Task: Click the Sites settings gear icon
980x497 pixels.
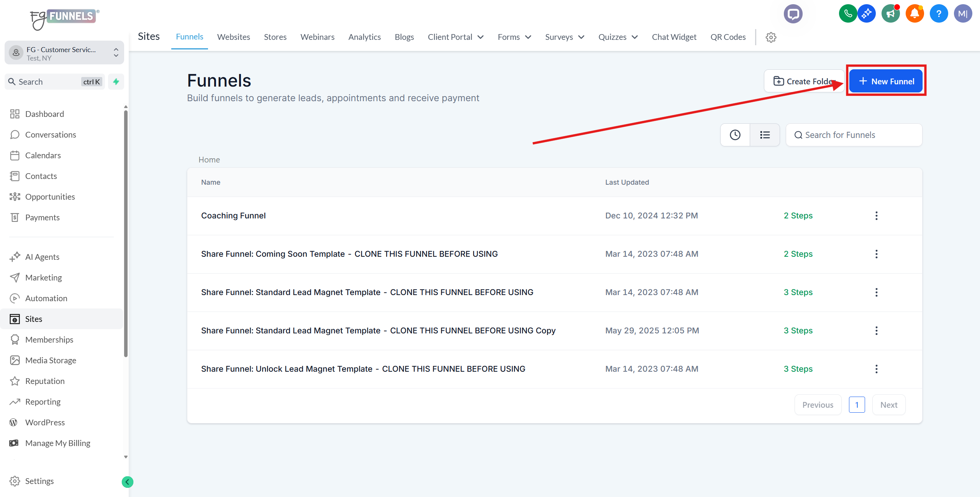Action: pos(771,37)
